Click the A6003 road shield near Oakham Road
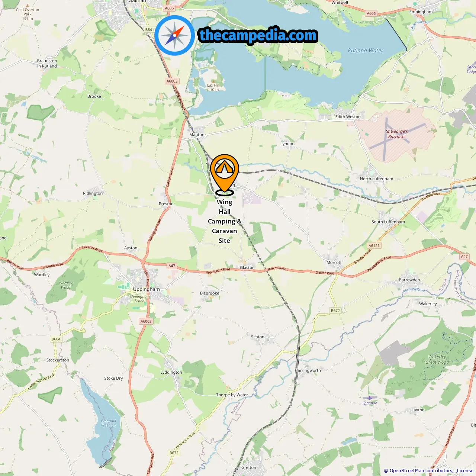The height and width of the screenshot is (476, 476). (x=172, y=81)
